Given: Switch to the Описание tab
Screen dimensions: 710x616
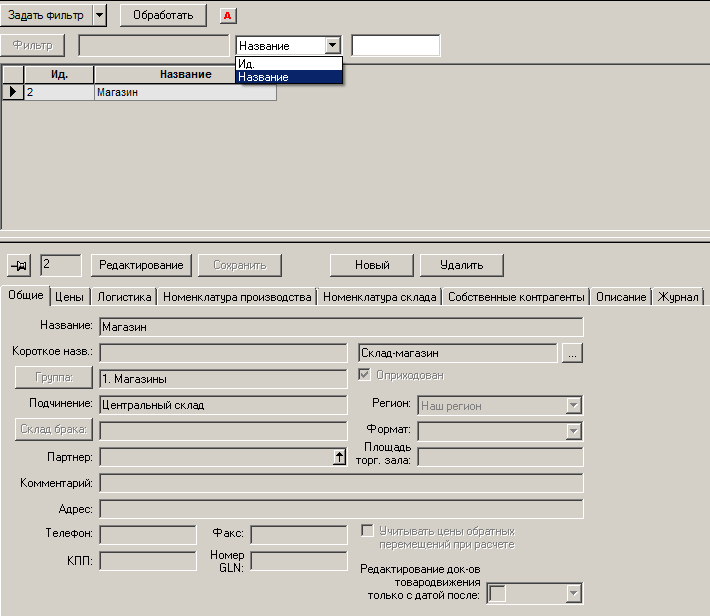Looking at the screenshot, I should click(621, 297).
